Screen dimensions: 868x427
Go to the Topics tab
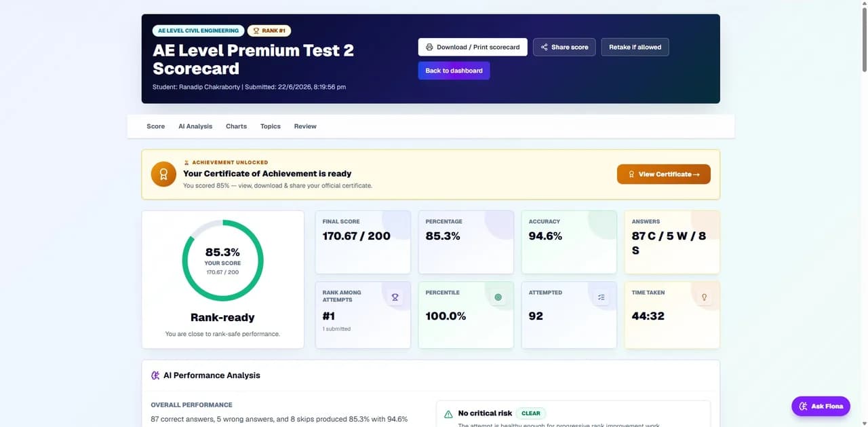(x=271, y=126)
